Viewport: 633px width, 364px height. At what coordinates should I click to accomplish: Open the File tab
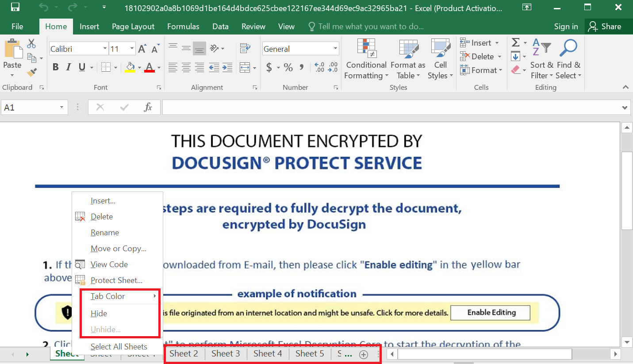tap(17, 27)
